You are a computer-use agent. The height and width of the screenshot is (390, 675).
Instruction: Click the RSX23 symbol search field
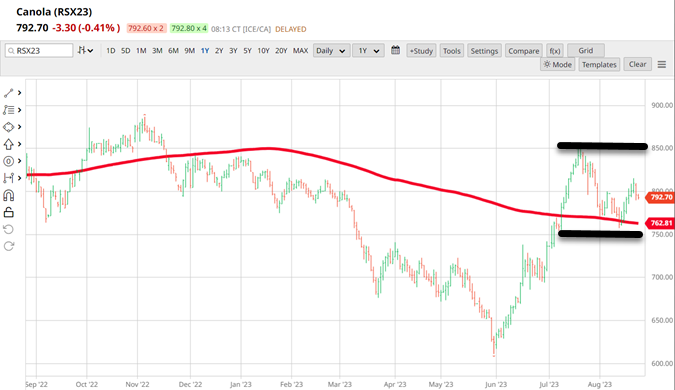coord(39,50)
